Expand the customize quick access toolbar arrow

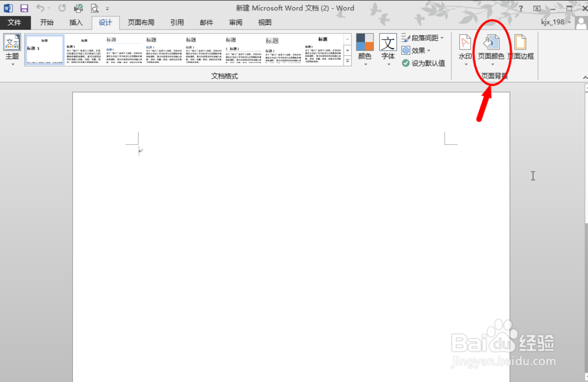107,8
